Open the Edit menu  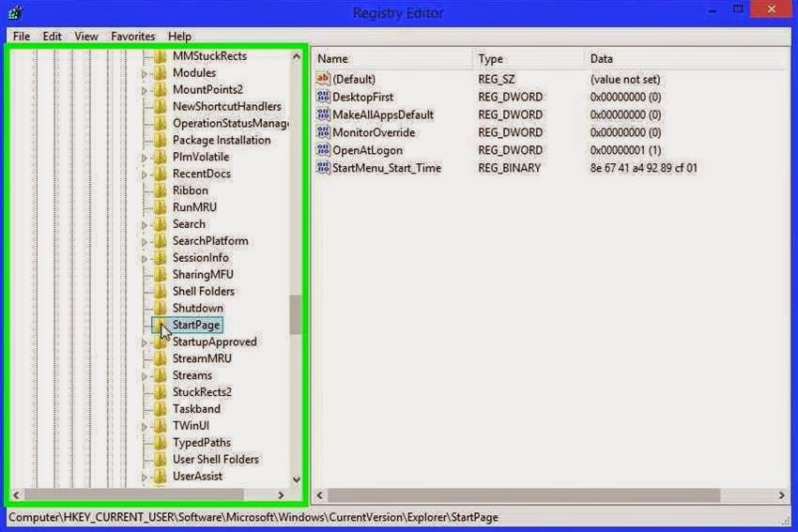pos(52,37)
